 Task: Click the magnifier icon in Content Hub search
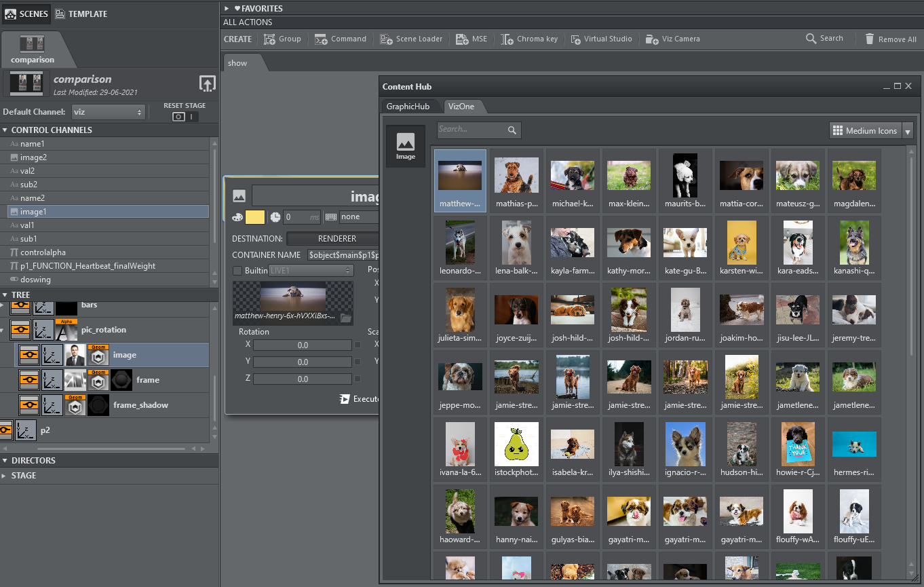coord(512,130)
